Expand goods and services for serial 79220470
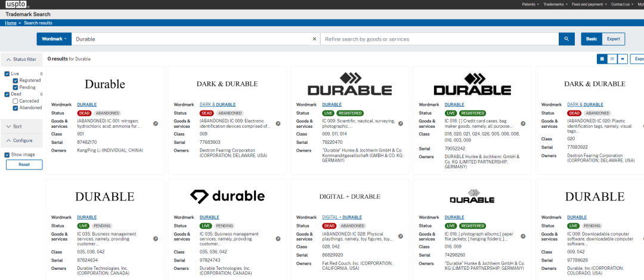Viewport: 644px width, 280px height. coord(401,124)
